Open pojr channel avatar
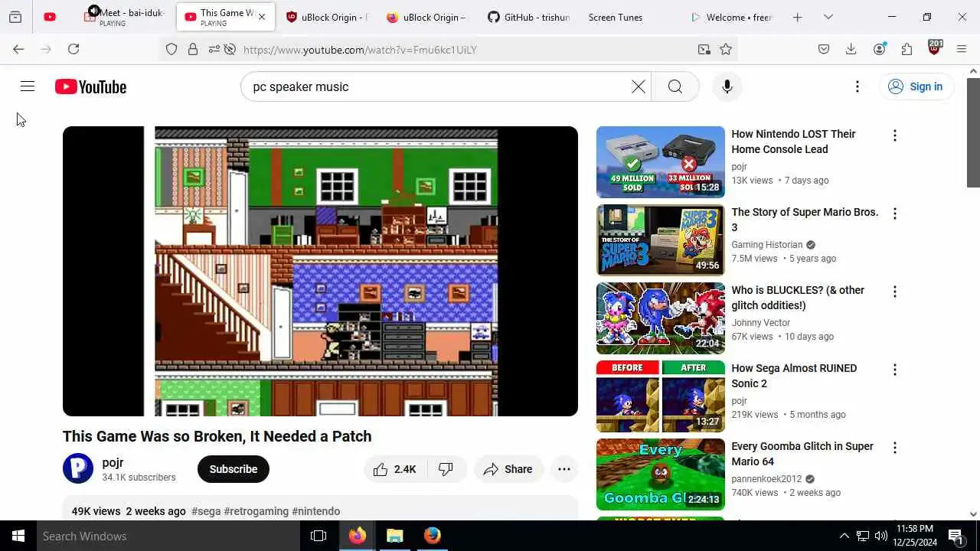 (x=78, y=468)
